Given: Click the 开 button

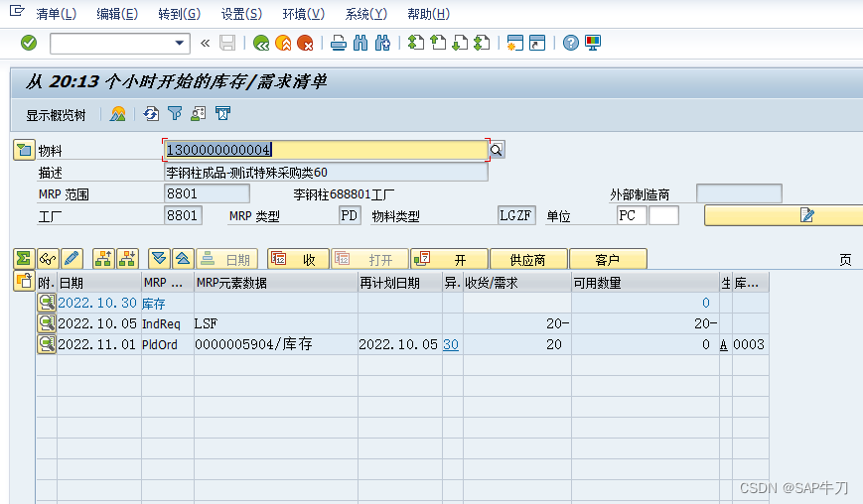Looking at the screenshot, I should click(449, 259).
